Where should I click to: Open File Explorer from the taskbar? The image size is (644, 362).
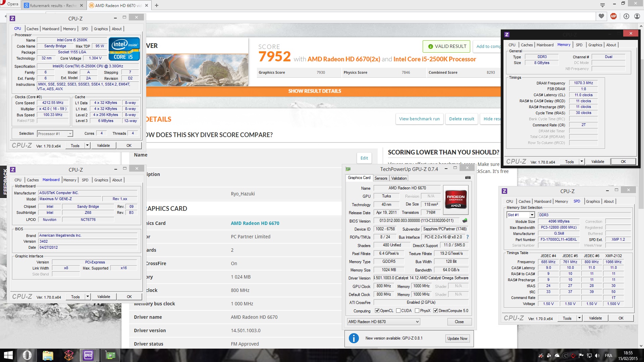click(x=48, y=355)
